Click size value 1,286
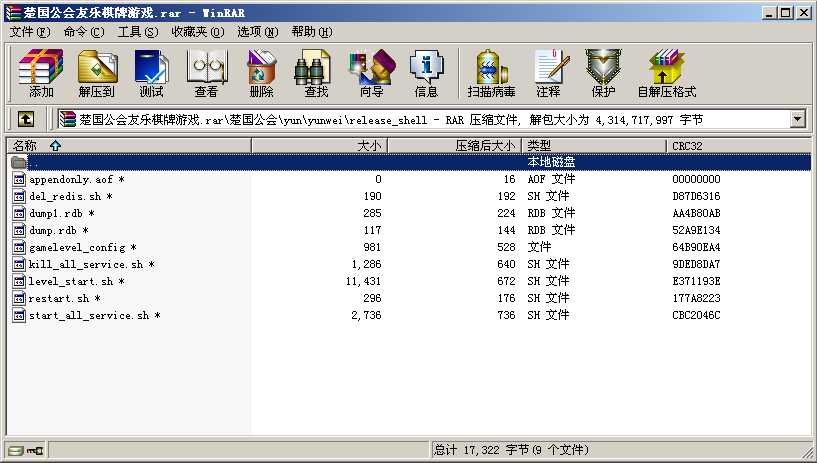817x463 pixels. [x=366, y=264]
